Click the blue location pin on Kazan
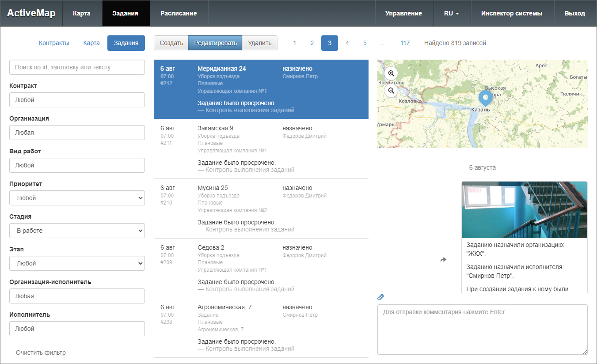The image size is (597, 364). (x=485, y=98)
